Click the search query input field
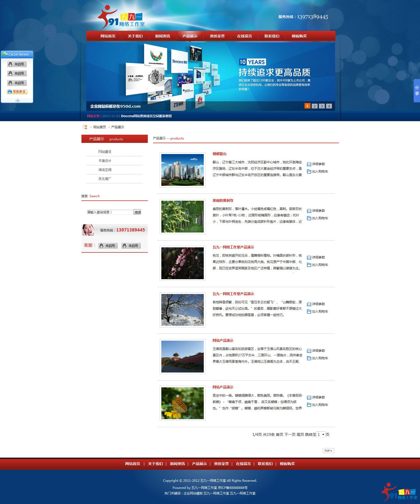 109,212
